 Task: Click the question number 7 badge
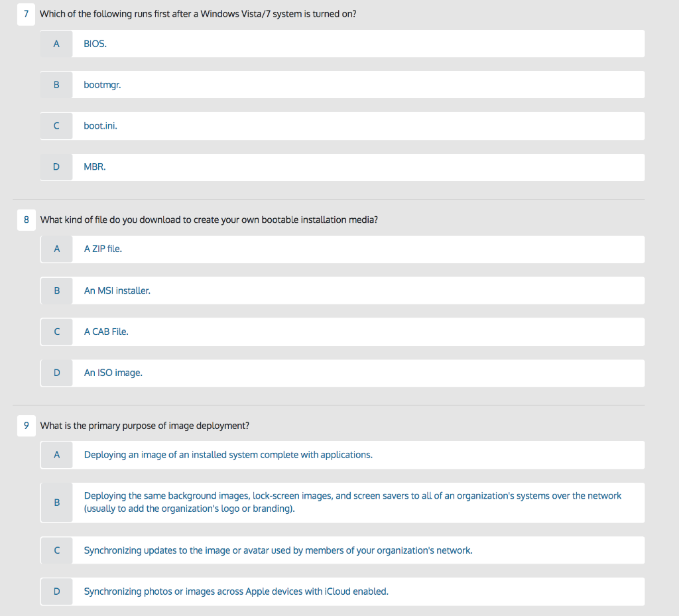pos(26,14)
